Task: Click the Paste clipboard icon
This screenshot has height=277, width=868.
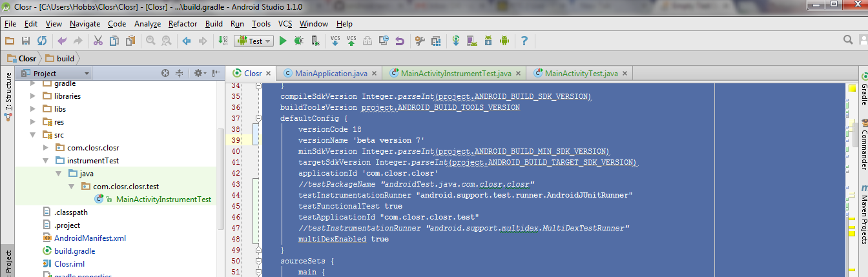Action: coord(130,41)
